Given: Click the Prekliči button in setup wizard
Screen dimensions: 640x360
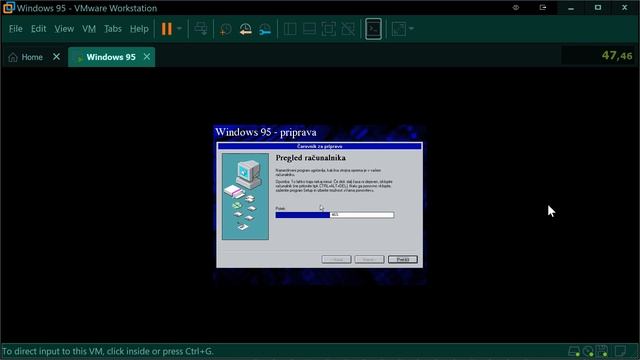Looking at the screenshot, I should [x=402, y=260].
